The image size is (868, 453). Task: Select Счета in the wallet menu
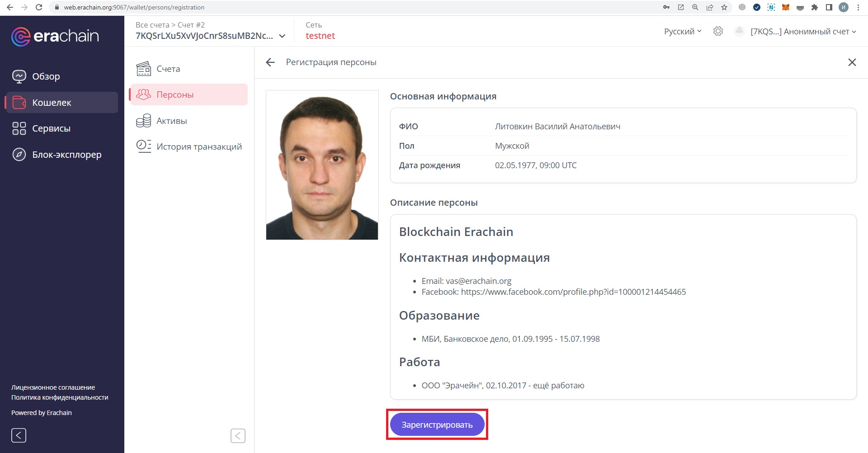pos(168,69)
